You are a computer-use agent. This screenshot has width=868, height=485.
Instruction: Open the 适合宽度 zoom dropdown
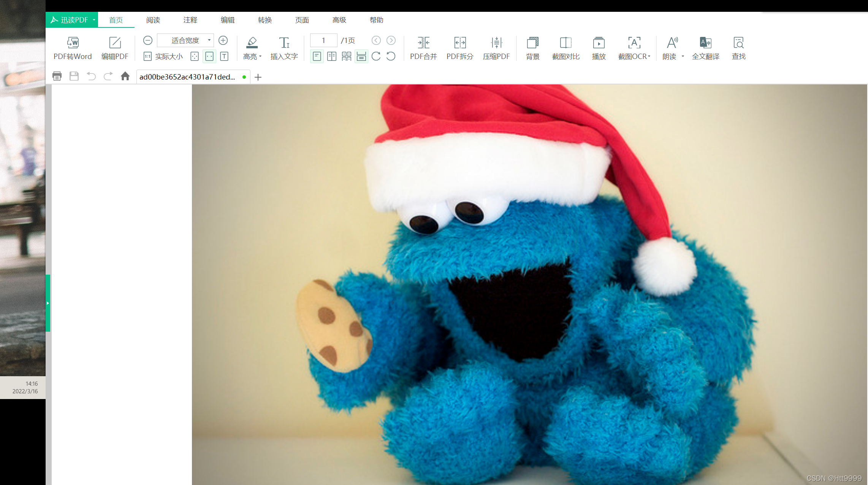click(x=209, y=40)
